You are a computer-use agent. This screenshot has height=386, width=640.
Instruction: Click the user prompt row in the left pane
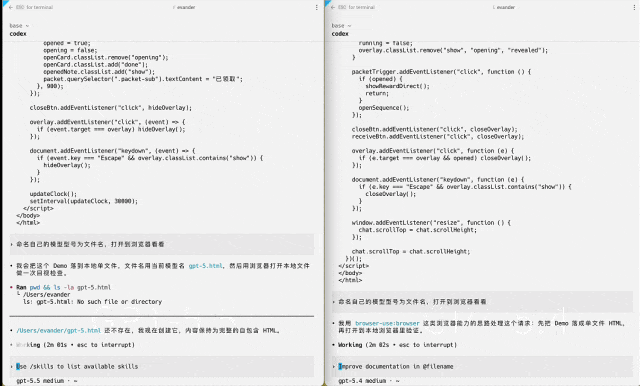point(162,244)
